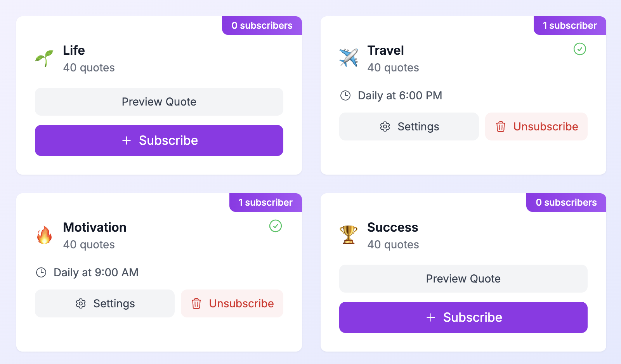Click the 0 subscribers badge on Success

point(566,203)
